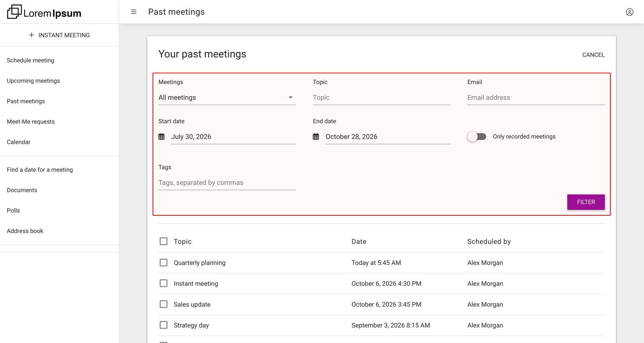The image size is (644, 343).
Task: Open Address book in sidebar
Action: (25, 231)
